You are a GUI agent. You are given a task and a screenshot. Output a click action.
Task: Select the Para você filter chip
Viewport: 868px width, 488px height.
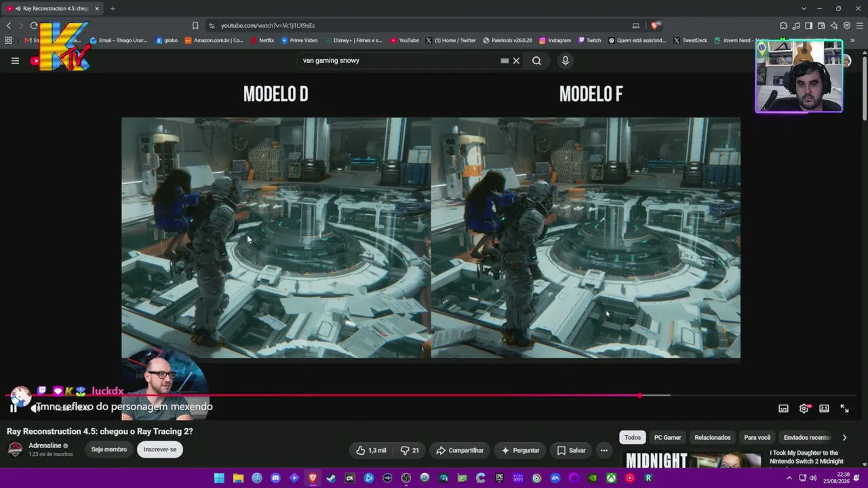click(757, 437)
